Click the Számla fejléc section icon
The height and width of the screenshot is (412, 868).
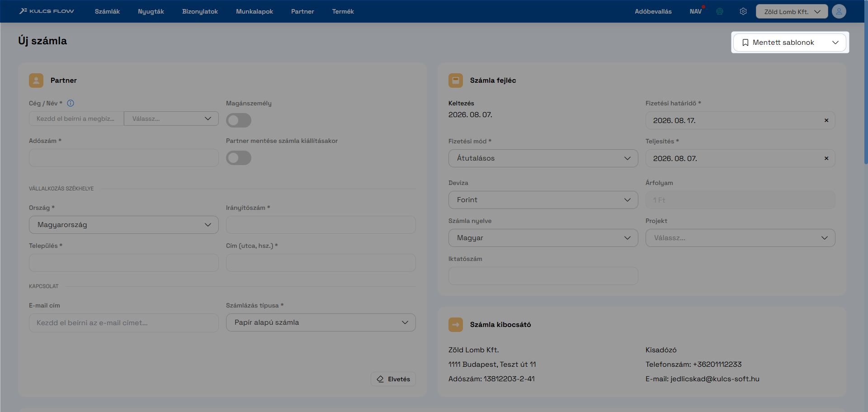tap(456, 81)
